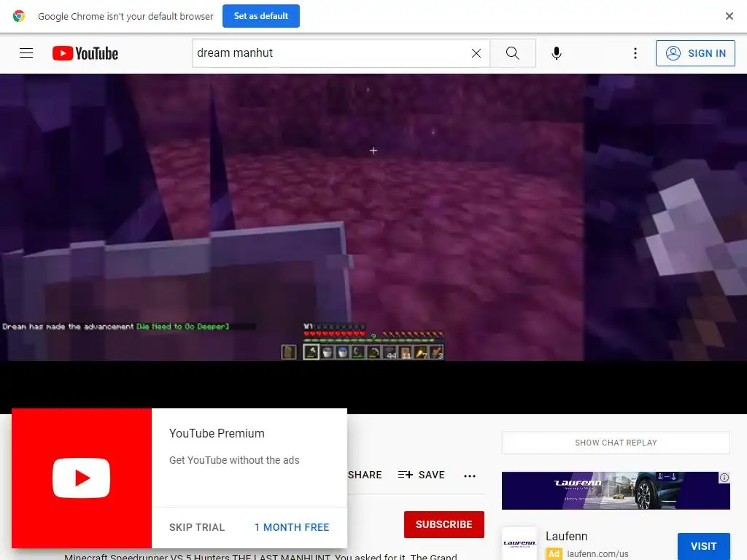
Task: Click SHOW CHAT REPLAY
Action: click(616, 443)
